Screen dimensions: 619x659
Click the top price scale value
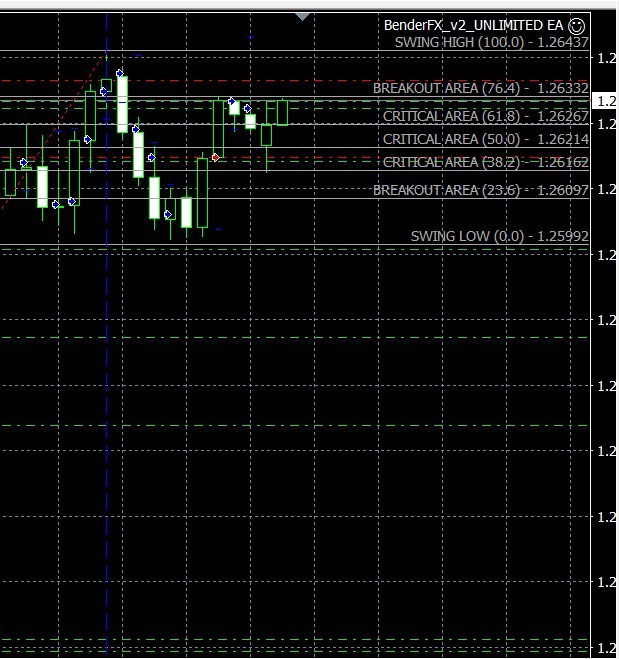pos(605,58)
